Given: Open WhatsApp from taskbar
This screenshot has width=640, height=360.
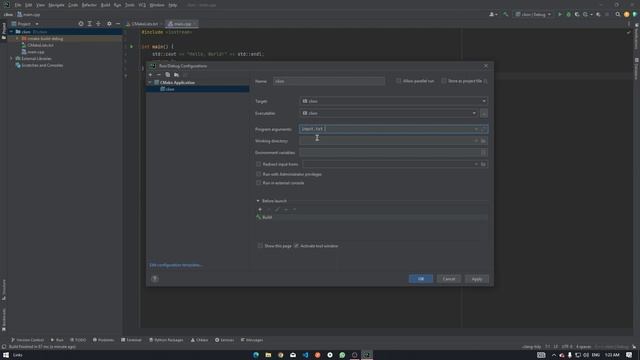Looking at the screenshot, I should pos(342,355).
